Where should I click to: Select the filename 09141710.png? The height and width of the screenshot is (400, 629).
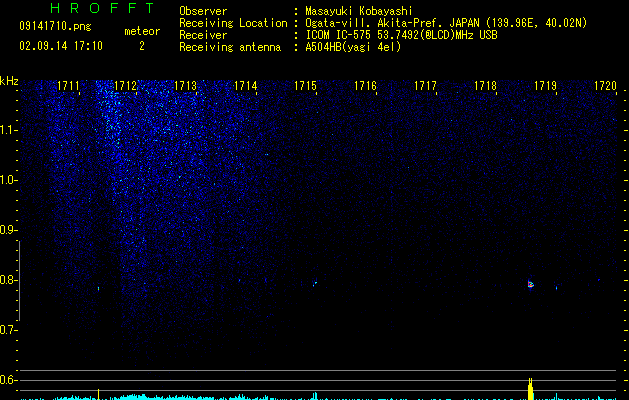[55, 26]
